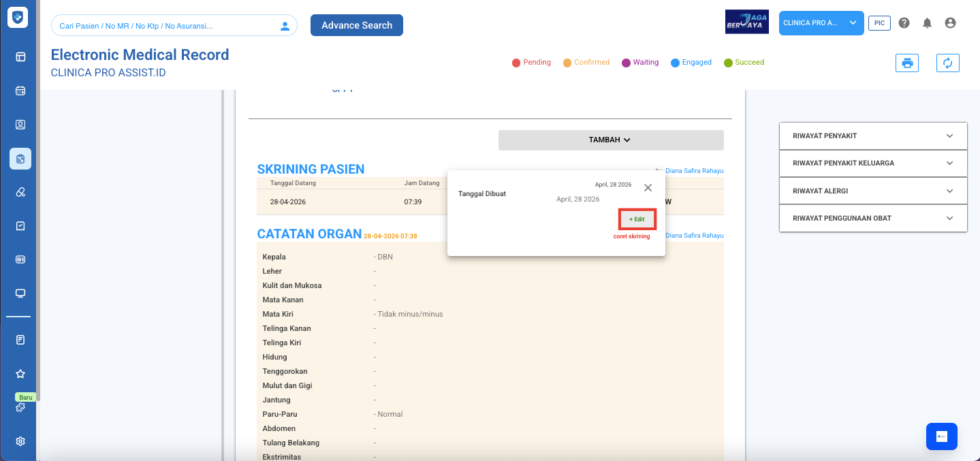The height and width of the screenshot is (461, 980).
Task: Open the calendar icon in sidebar
Action: tap(20, 91)
